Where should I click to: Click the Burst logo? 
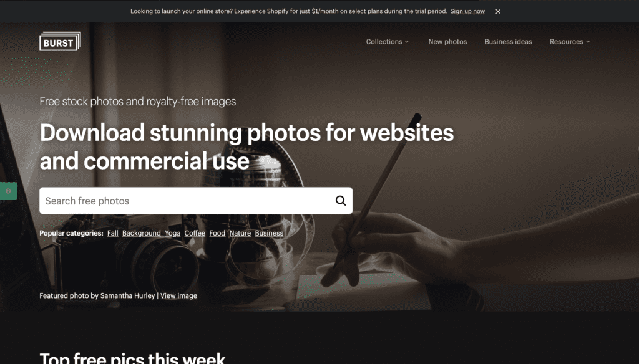click(60, 42)
